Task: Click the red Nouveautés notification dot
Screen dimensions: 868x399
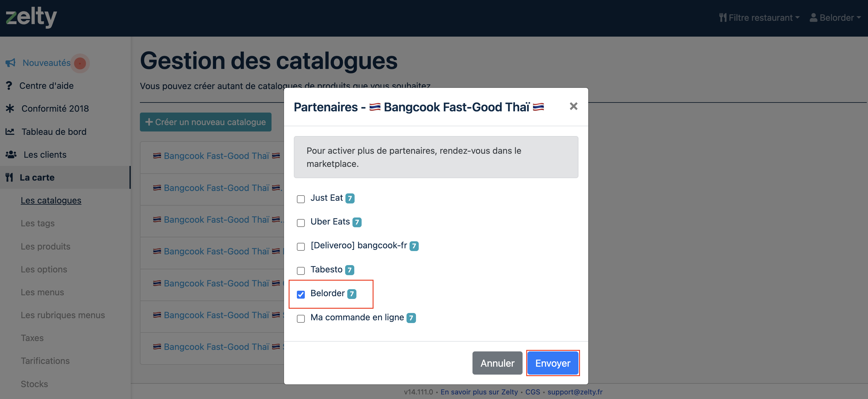Action: (80, 63)
